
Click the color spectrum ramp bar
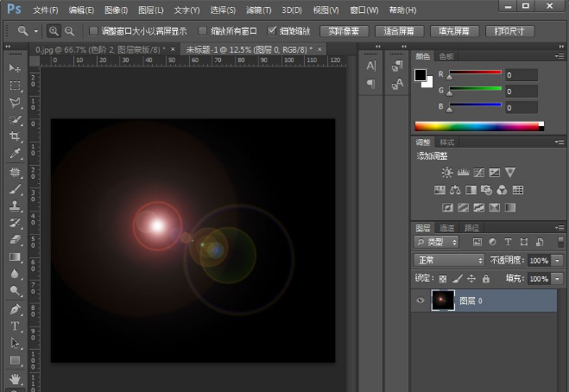point(477,126)
